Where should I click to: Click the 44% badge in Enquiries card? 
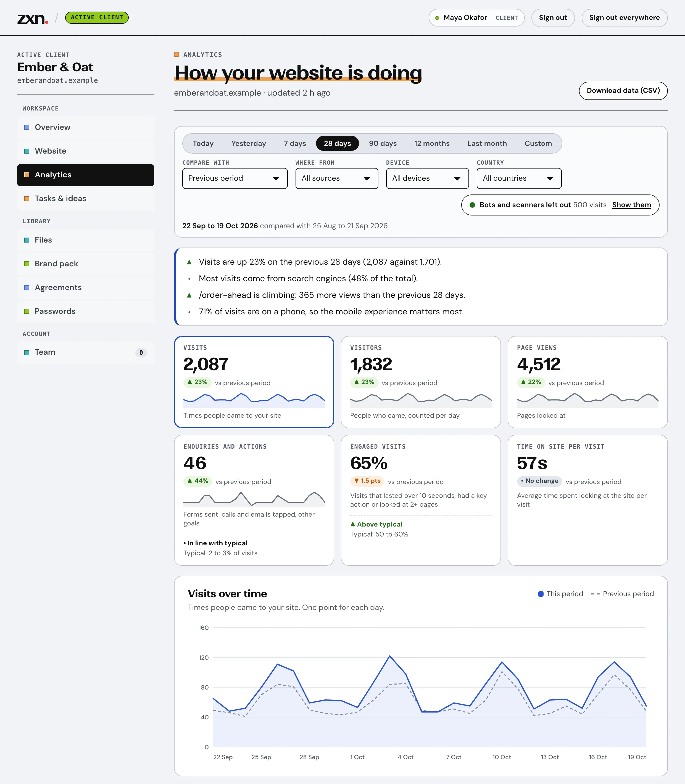[197, 481]
